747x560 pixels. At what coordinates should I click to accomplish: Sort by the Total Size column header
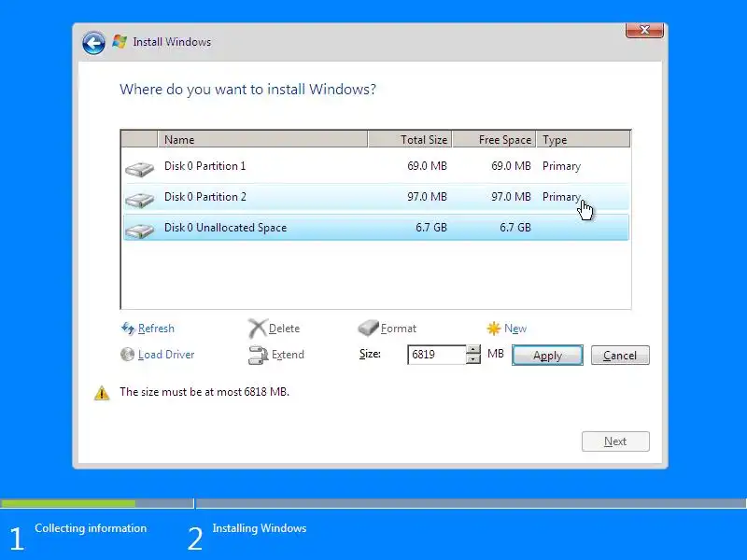[x=410, y=139]
